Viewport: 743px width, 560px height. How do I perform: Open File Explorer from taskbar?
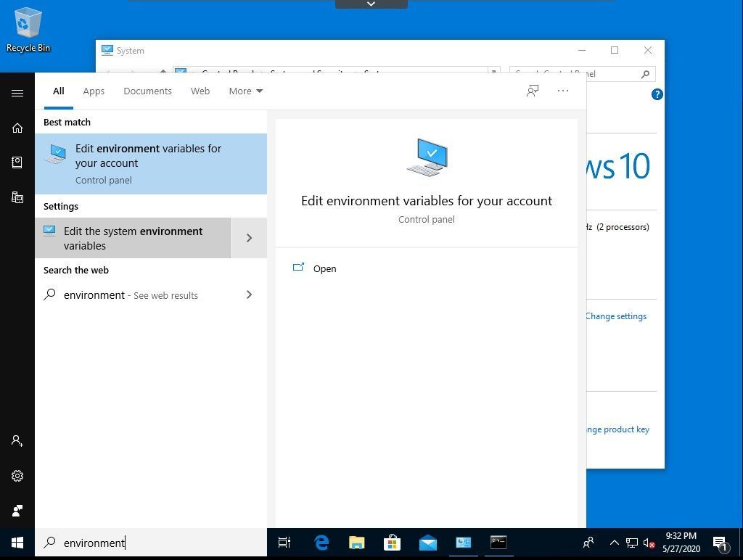[356, 543]
